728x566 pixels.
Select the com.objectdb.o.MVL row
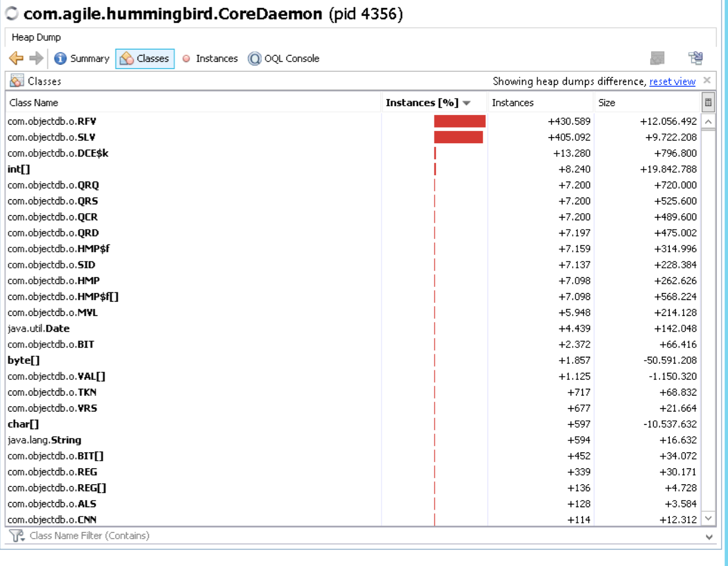(353, 312)
